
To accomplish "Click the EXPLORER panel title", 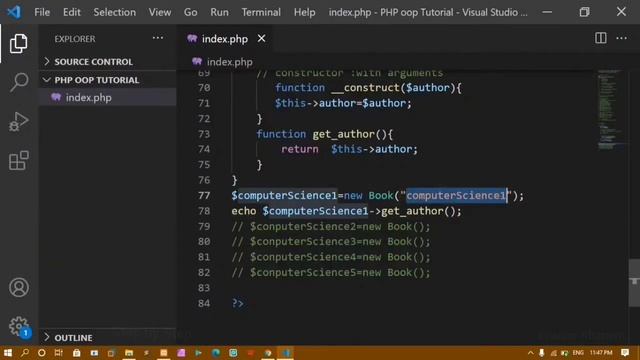I will point(75,39).
